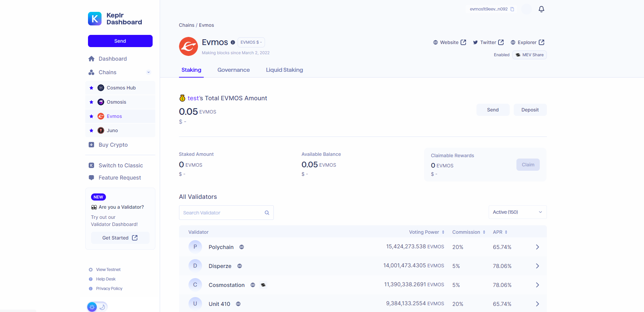This screenshot has width=644, height=312.
Task: Open Cosmostation row arrow
Action: [x=537, y=285]
